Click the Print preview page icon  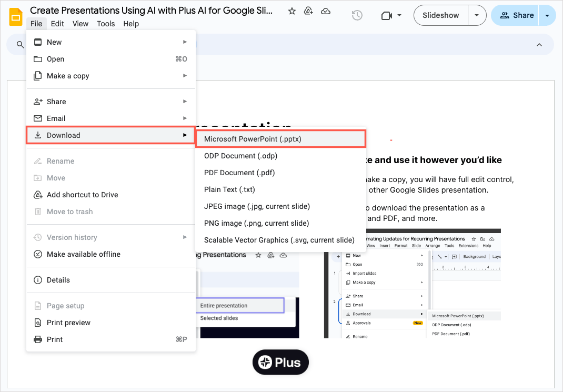click(x=38, y=323)
